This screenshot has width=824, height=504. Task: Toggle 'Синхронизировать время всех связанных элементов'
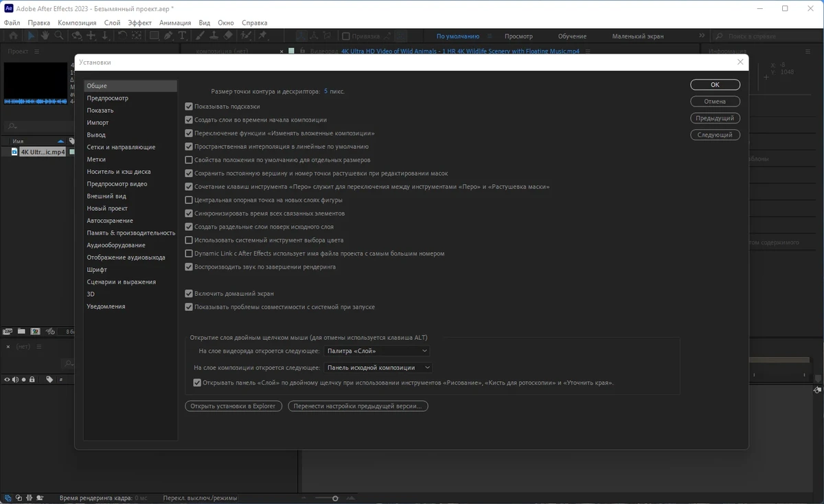pyautogui.click(x=189, y=214)
